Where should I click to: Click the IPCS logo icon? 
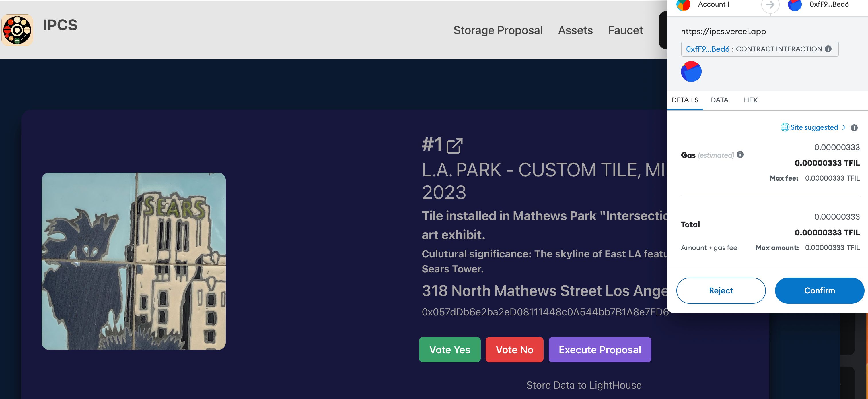[17, 30]
